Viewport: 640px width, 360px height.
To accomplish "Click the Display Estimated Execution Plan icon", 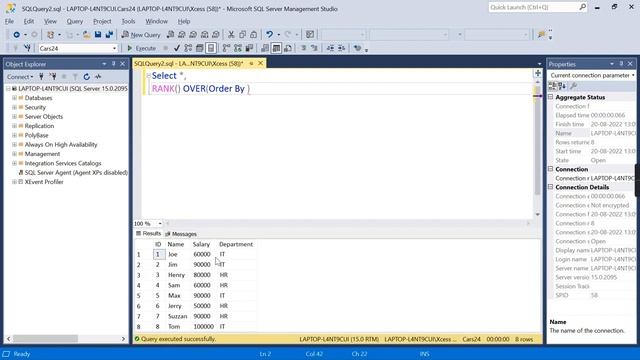I will tap(188, 48).
